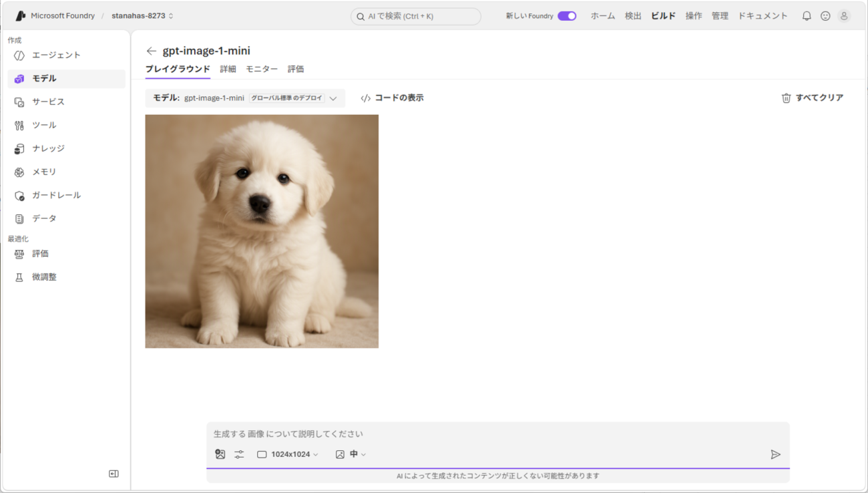Click the image description prompt field
868x493 pixels.
497,434
